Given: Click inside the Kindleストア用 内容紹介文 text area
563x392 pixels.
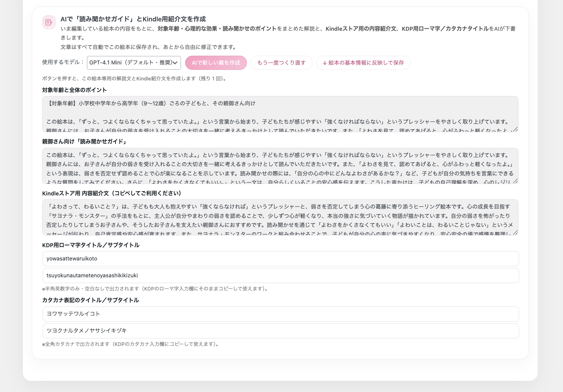Looking at the screenshot, I should pos(280,217).
